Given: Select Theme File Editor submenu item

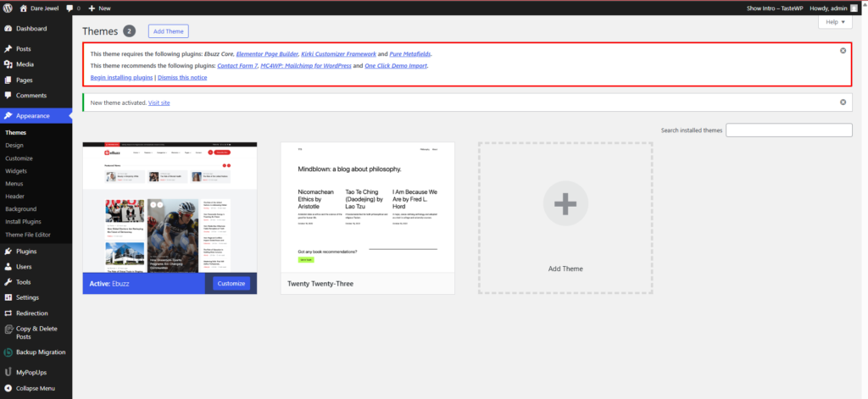Looking at the screenshot, I should pos(28,235).
